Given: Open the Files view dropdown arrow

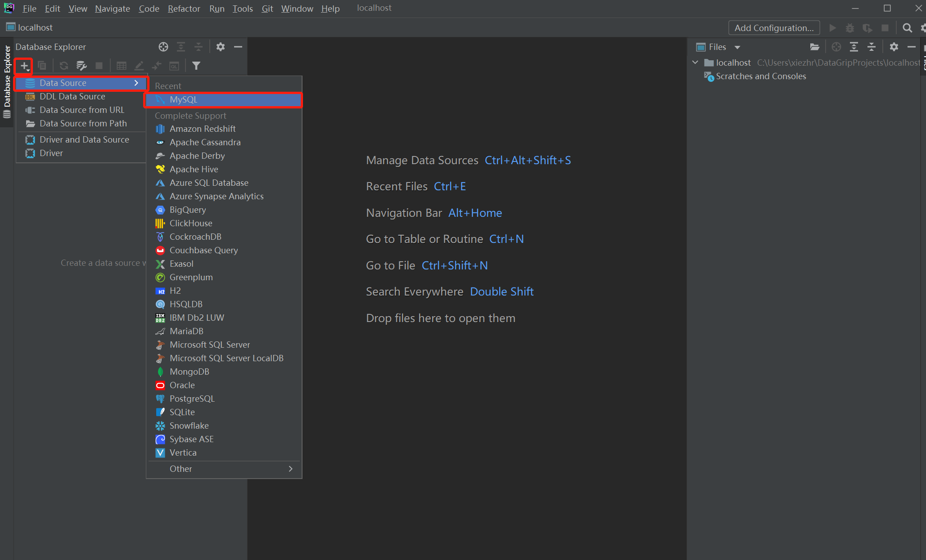Looking at the screenshot, I should [x=737, y=47].
